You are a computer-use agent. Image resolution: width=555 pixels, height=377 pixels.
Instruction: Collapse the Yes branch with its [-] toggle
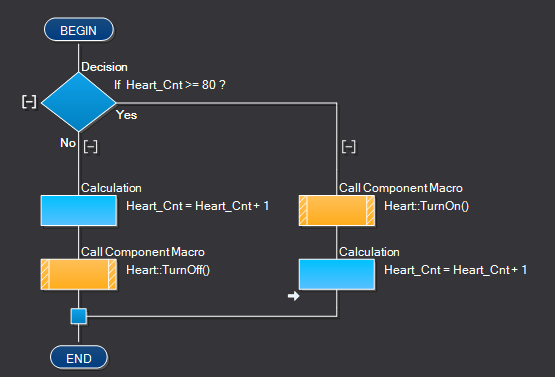coord(349,147)
